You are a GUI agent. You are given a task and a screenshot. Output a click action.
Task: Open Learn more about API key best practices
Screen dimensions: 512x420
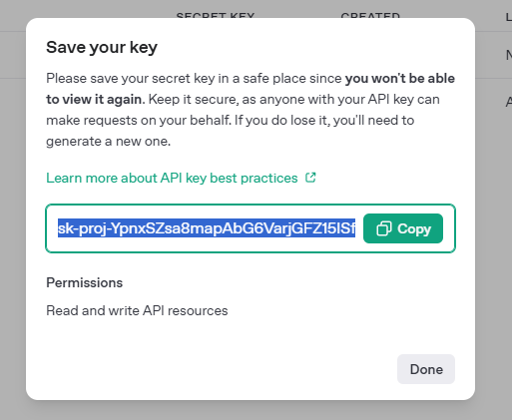point(172,178)
